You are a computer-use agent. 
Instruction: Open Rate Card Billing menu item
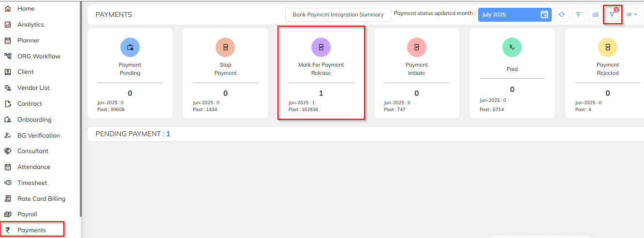40,199
